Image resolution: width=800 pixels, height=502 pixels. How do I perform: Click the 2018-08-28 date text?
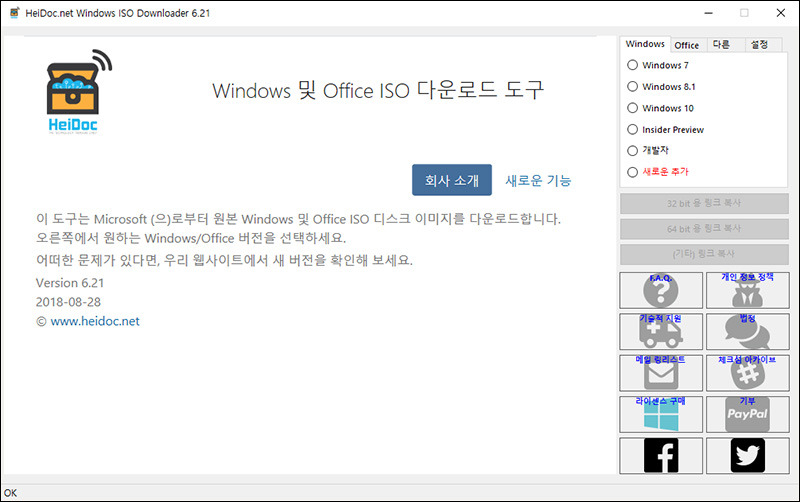(68, 302)
